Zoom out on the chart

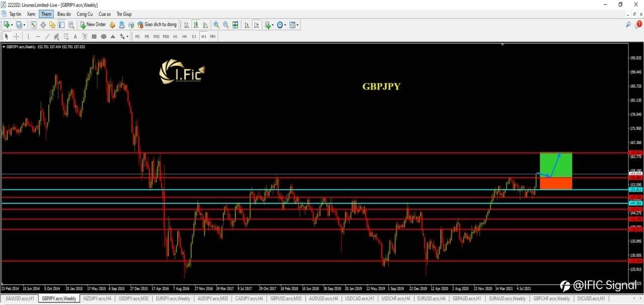point(226,25)
